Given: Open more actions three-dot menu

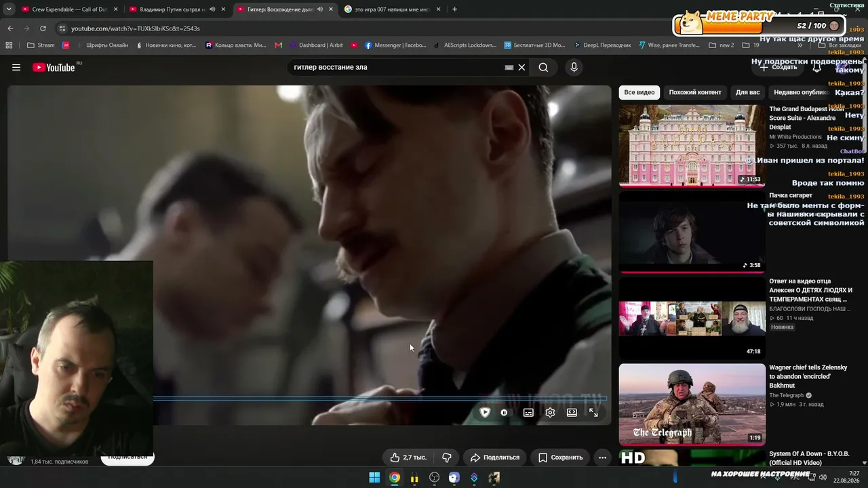Looking at the screenshot, I should [602, 457].
